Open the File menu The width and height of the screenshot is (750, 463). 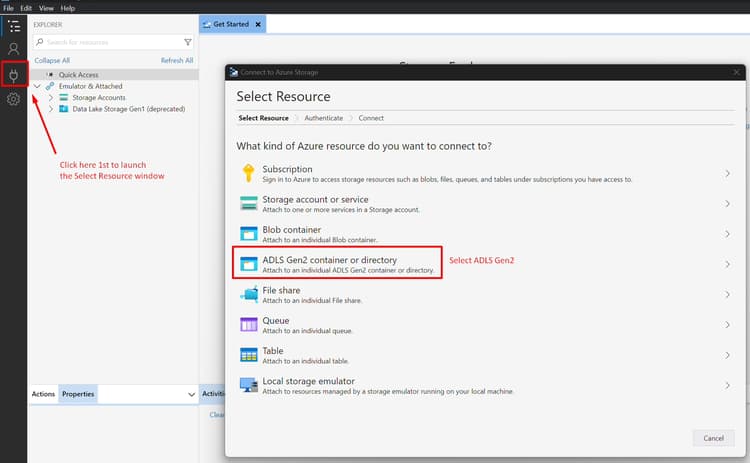8,8
